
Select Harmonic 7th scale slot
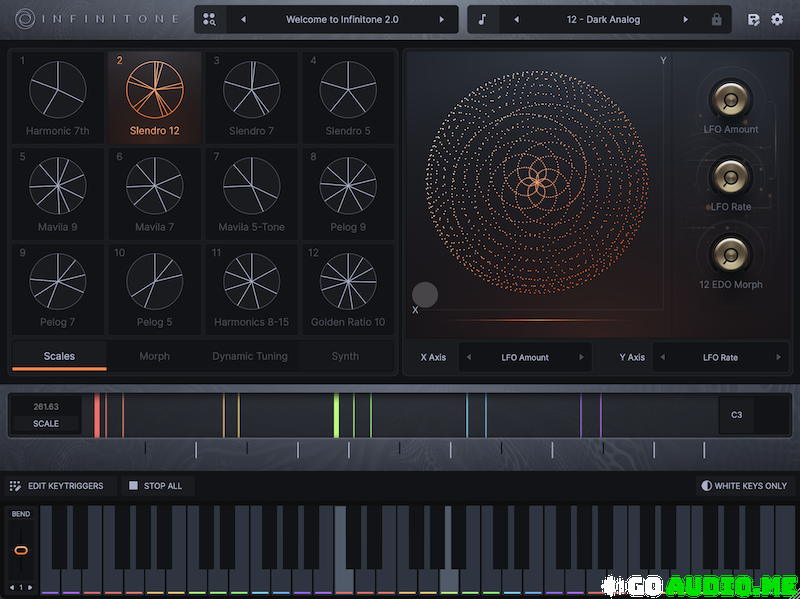(x=58, y=97)
